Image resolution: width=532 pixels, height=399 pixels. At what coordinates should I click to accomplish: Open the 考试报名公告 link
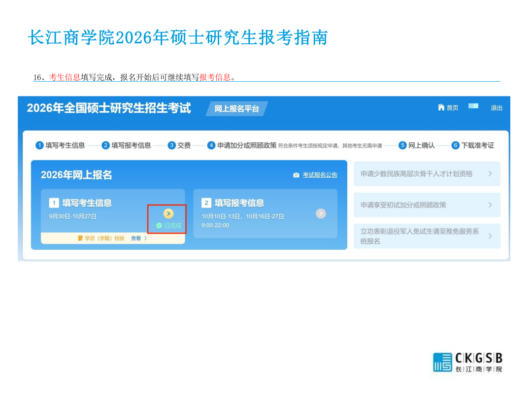[x=320, y=175]
